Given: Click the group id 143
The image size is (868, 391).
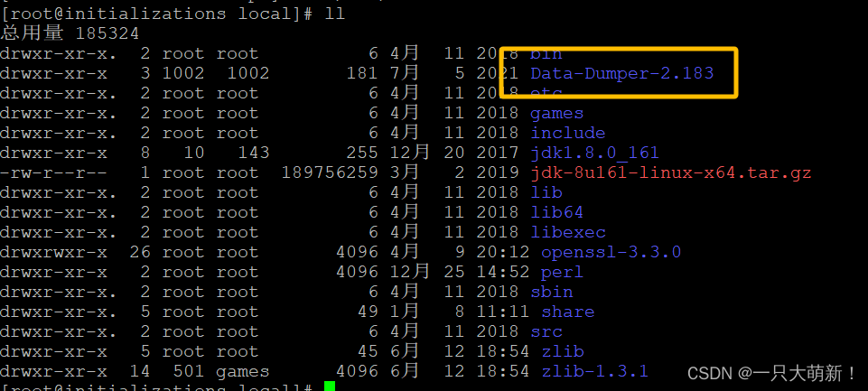Looking at the screenshot, I should point(254,153).
